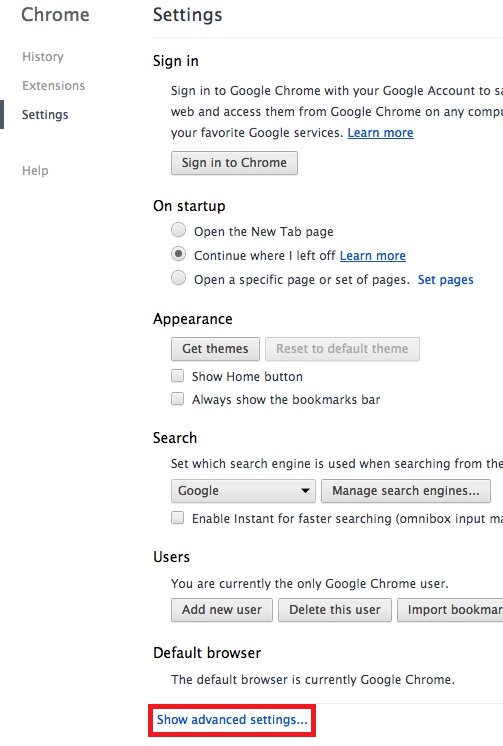Screen dimensions: 503x746
Task: Click Reset to default theme button
Action: [x=342, y=349]
